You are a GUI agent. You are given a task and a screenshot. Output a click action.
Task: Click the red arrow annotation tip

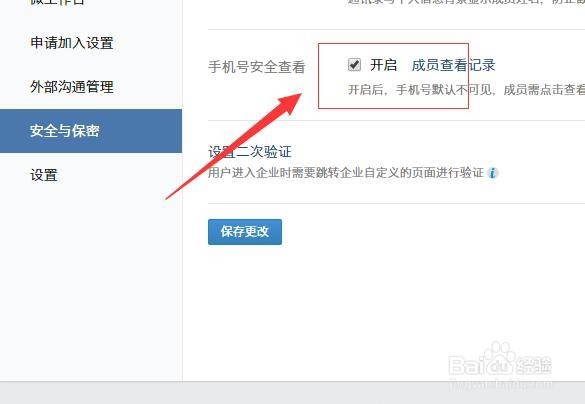(x=295, y=100)
